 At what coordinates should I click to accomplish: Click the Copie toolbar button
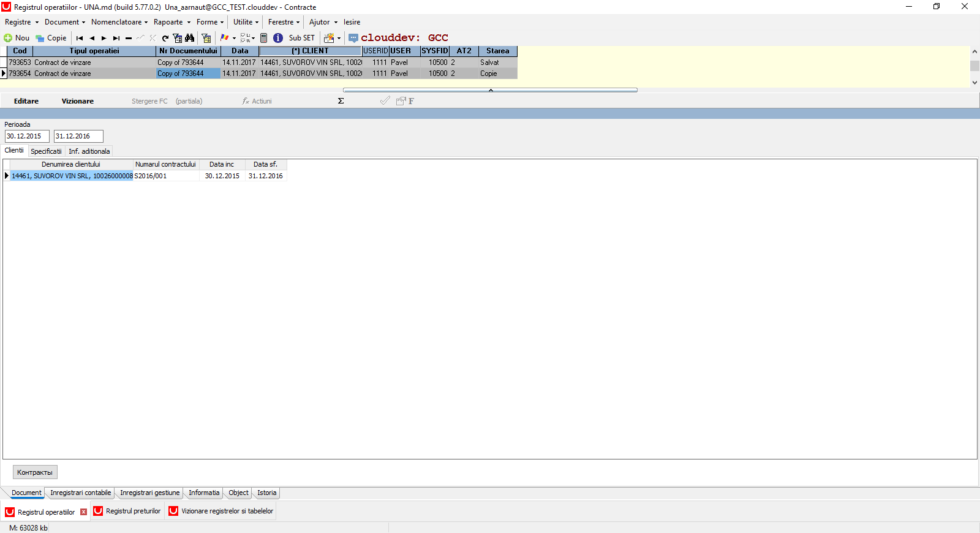51,38
